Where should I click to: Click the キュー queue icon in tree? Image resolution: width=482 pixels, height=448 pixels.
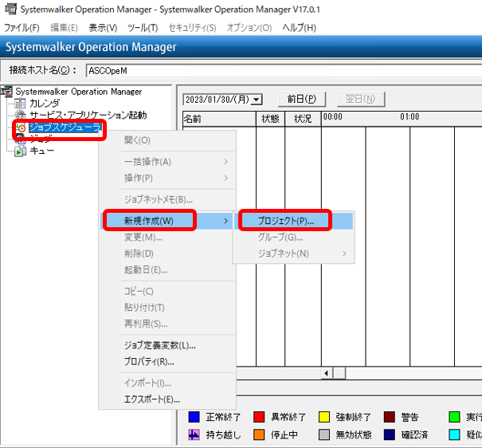pos(20,151)
